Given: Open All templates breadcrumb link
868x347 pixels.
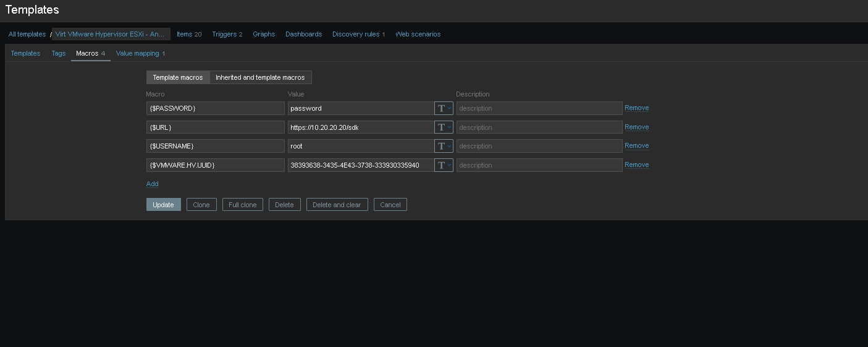Looking at the screenshot, I should 27,34.
